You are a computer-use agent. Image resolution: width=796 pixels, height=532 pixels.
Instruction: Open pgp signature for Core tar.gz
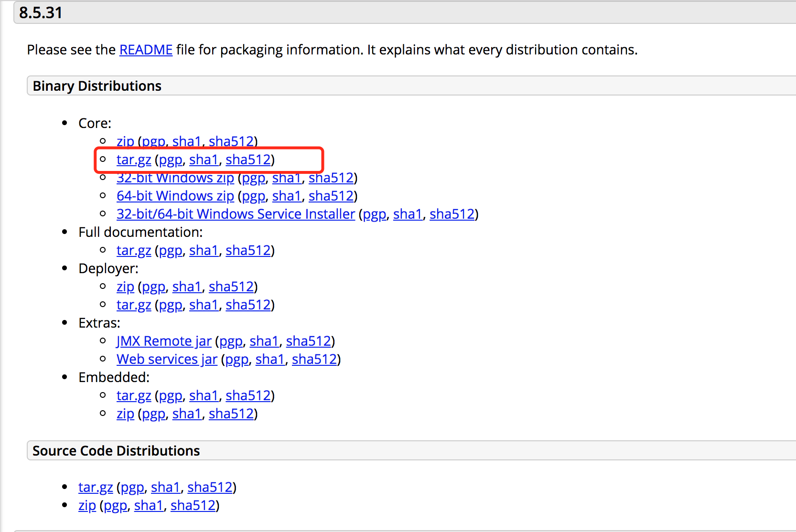171,160
